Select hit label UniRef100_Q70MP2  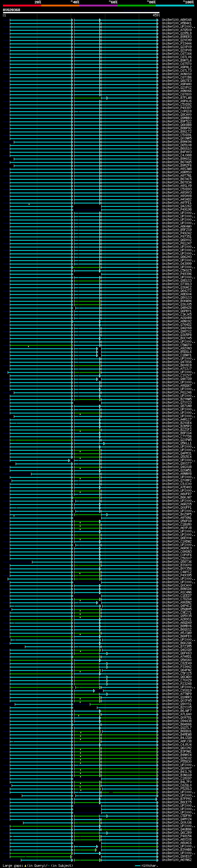(x=177, y=481)
